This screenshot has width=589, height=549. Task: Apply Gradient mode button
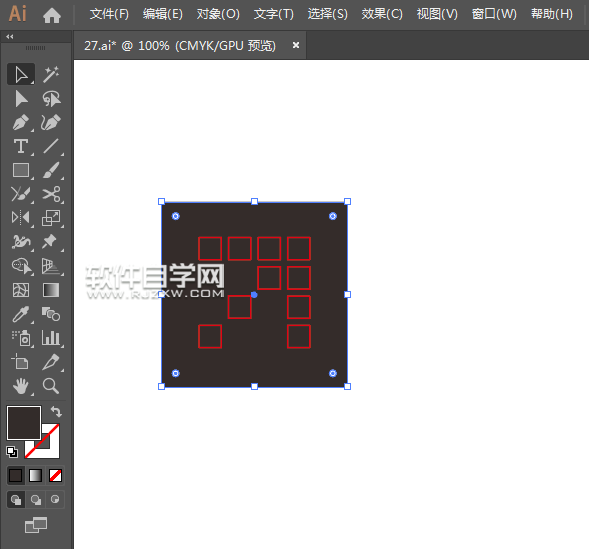click(x=35, y=475)
